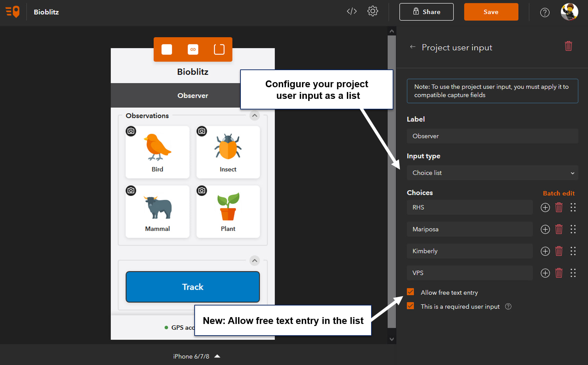Open the Input type Choice list dropdown
This screenshot has height=365, width=588.
[492, 173]
